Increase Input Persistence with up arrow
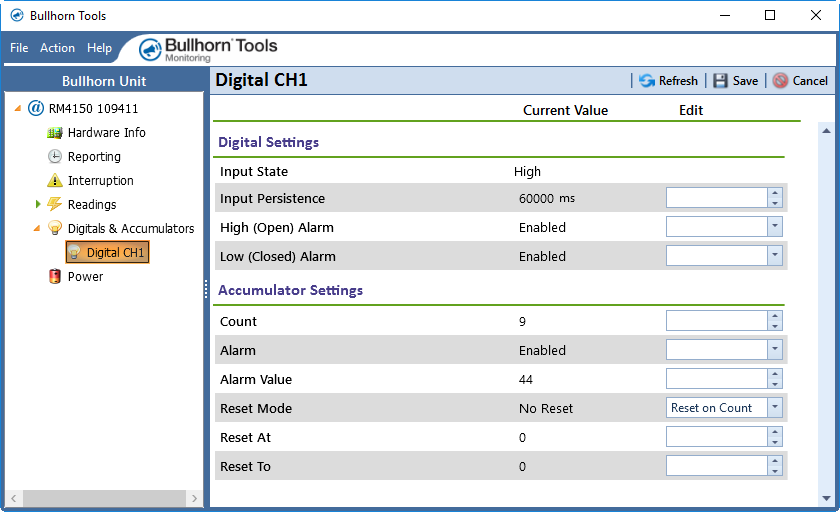Viewport: 840px width, 512px height. [775, 193]
